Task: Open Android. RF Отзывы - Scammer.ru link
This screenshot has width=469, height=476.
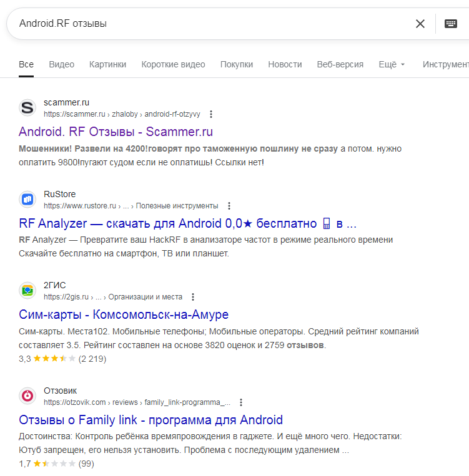Action: [116, 132]
